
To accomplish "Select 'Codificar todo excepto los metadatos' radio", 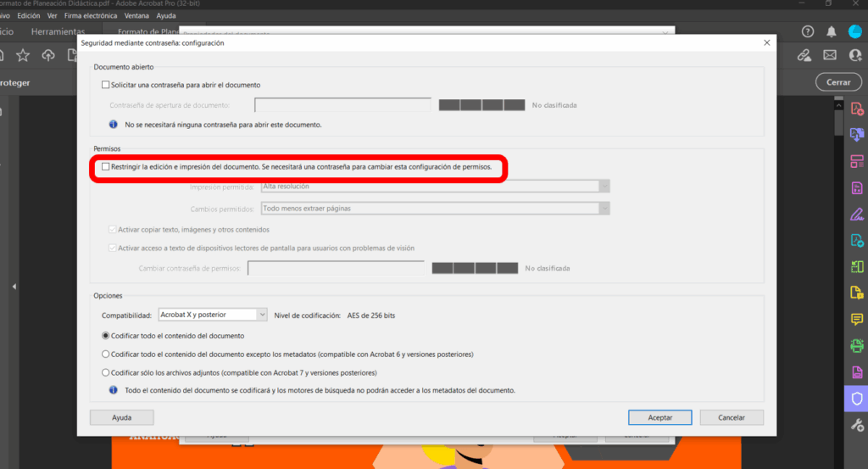I will pos(105,354).
